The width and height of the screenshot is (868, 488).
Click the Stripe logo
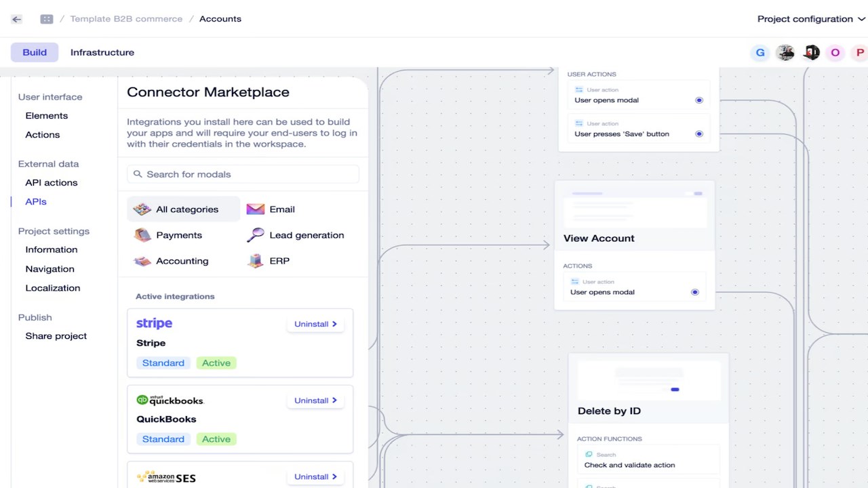coord(155,323)
